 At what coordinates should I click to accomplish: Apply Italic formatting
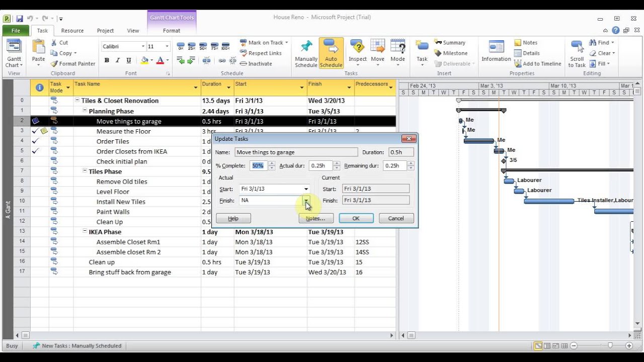point(118,60)
